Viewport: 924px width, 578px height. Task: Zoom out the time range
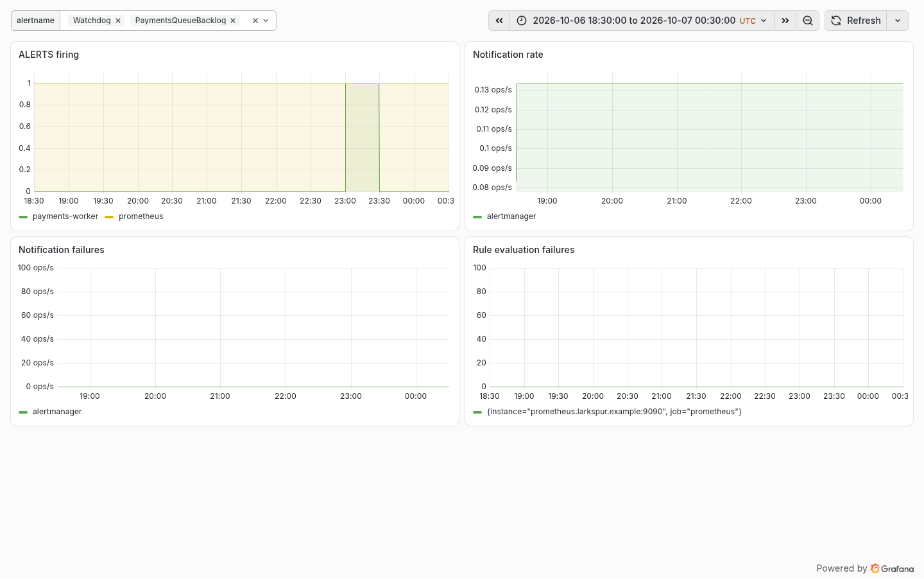click(x=808, y=21)
